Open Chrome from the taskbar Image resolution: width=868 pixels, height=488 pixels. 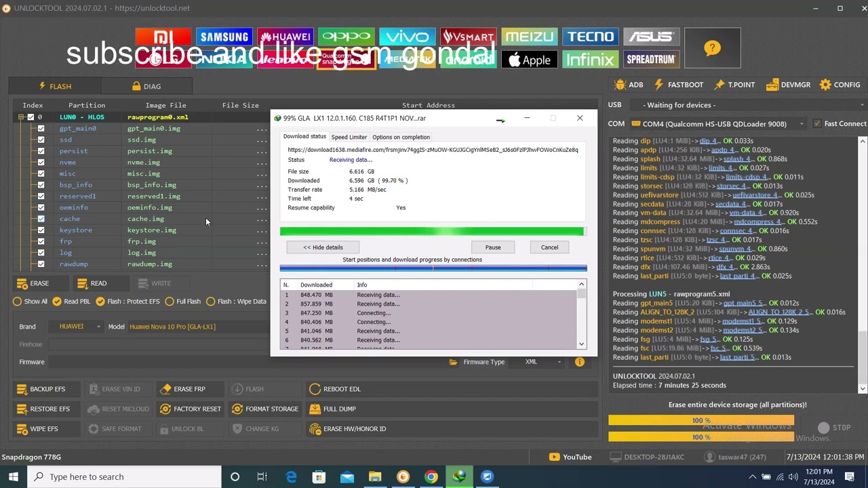click(x=431, y=477)
